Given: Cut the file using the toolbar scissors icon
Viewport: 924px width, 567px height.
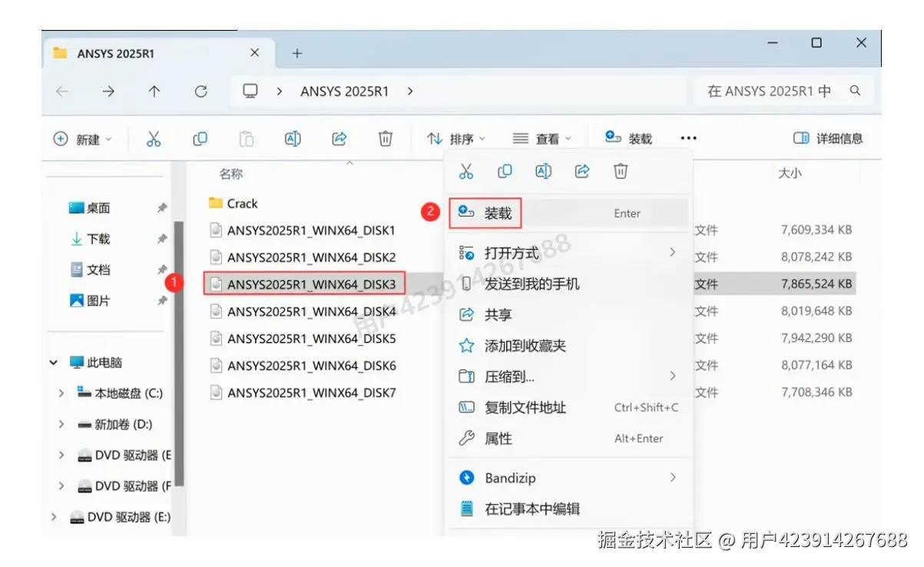Looking at the screenshot, I should [x=153, y=138].
